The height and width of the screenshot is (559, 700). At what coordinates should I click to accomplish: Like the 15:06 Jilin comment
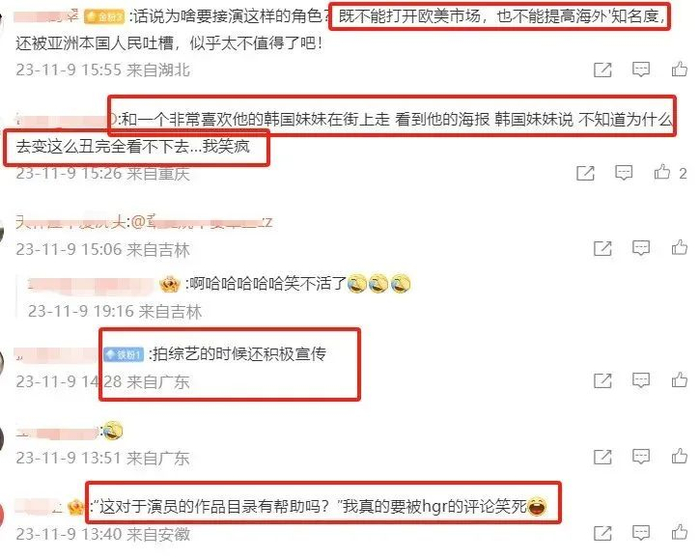point(679,247)
